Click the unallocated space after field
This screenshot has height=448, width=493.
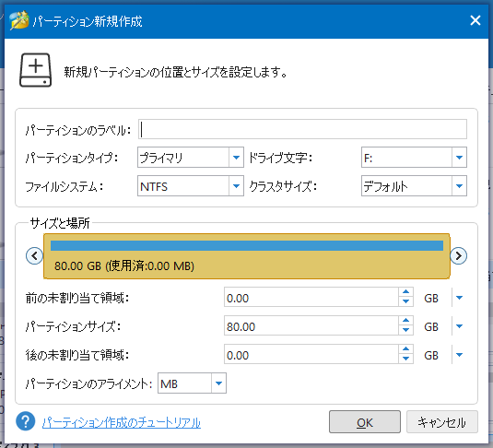[311, 354]
